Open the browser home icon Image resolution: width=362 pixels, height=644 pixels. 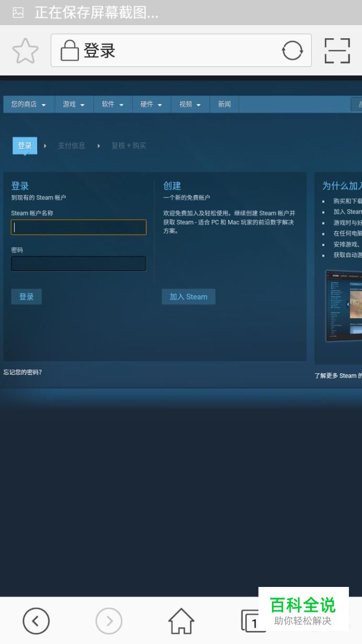click(181, 621)
